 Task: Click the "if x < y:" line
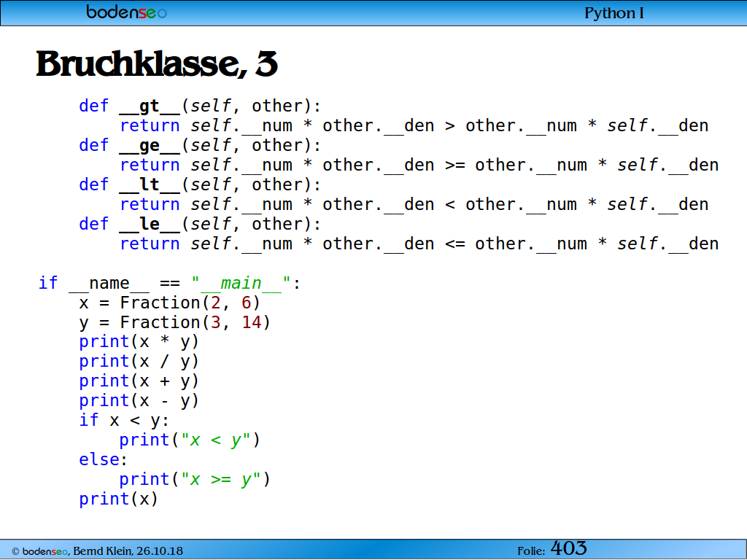pyautogui.click(x=124, y=421)
